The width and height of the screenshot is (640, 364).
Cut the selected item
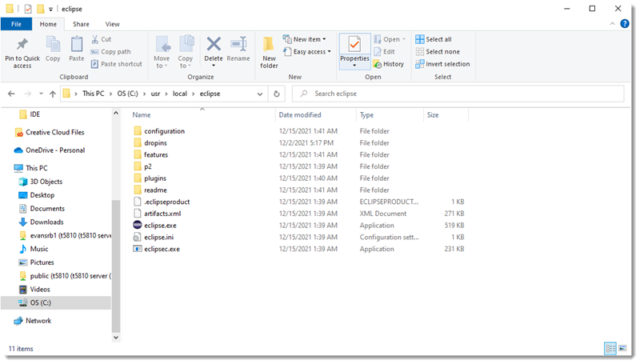click(102, 39)
